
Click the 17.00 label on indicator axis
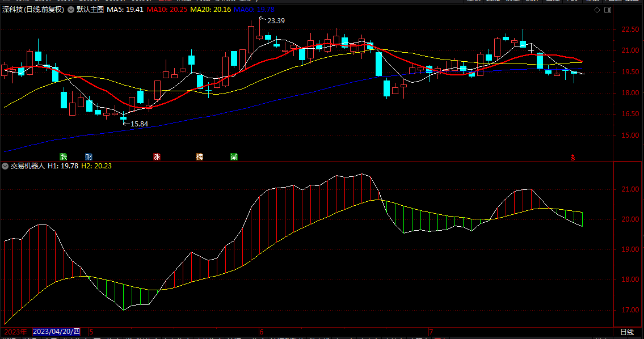[x=630, y=310]
